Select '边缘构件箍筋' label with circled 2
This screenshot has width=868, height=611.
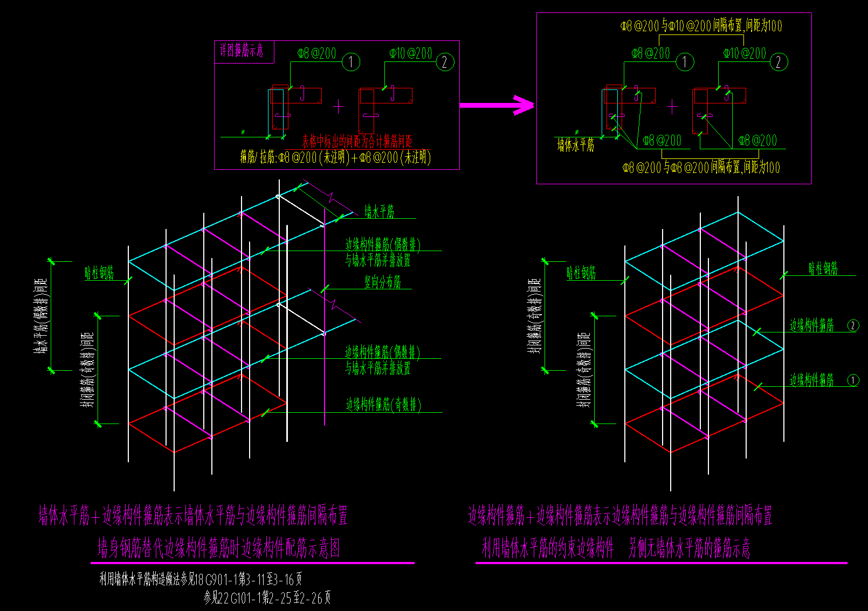point(812,325)
